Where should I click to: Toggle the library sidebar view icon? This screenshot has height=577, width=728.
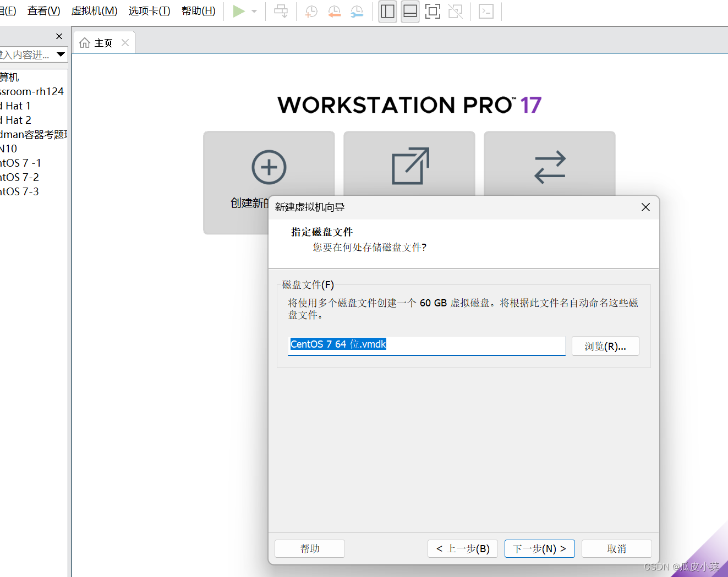388,12
